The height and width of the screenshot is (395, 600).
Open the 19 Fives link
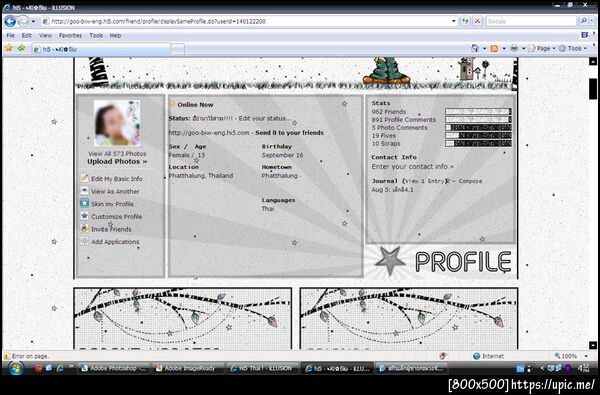[x=384, y=135]
